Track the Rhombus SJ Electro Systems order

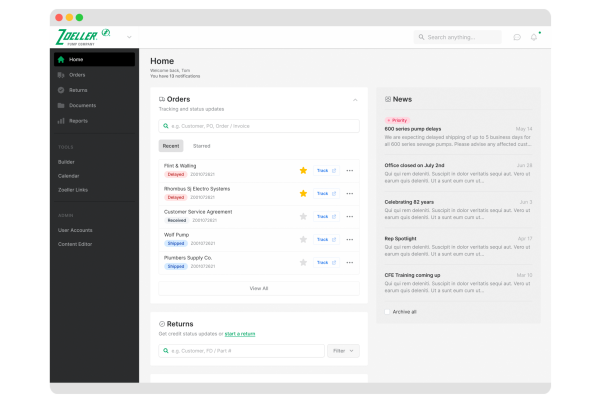[x=326, y=193]
